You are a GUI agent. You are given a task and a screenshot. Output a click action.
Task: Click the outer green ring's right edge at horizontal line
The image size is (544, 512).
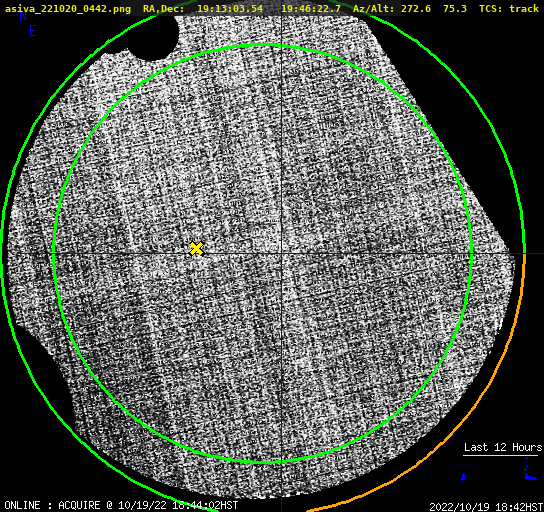(x=524, y=253)
